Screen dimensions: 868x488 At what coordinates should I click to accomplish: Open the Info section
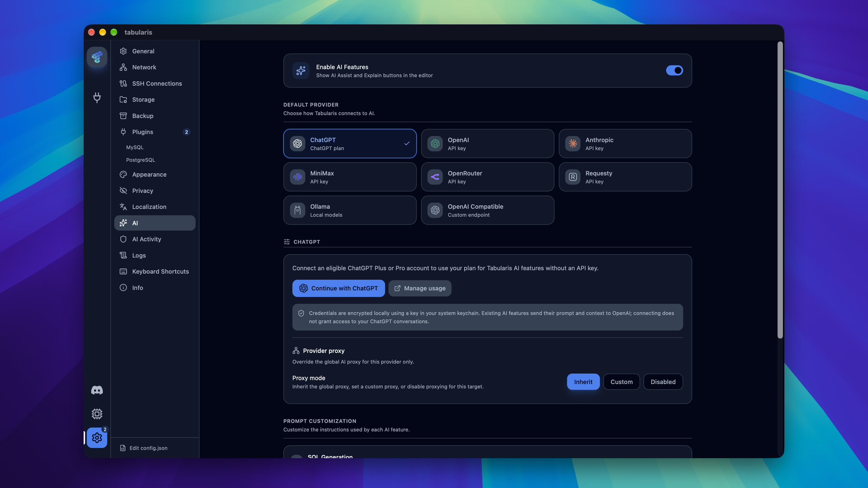click(x=155, y=288)
